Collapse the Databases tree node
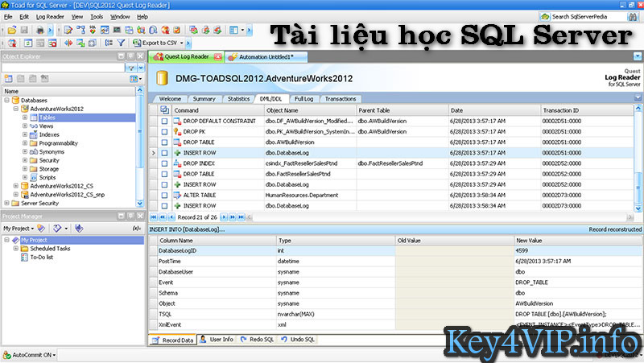This screenshot has width=644, height=363. point(6,100)
